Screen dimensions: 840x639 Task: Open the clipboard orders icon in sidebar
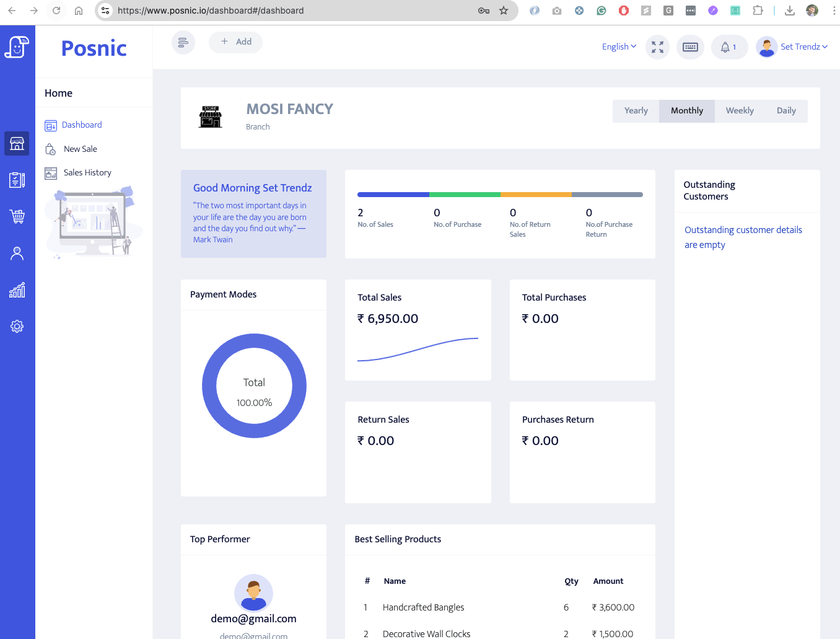[17, 180]
